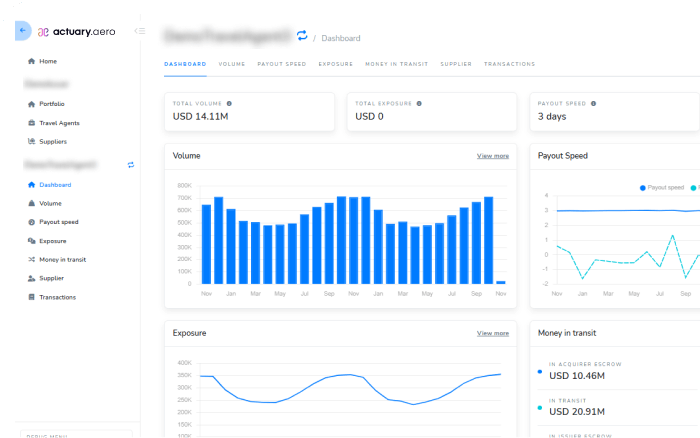Click the Dashboard breadcrumb text
700x438 pixels.
point(341,38)
